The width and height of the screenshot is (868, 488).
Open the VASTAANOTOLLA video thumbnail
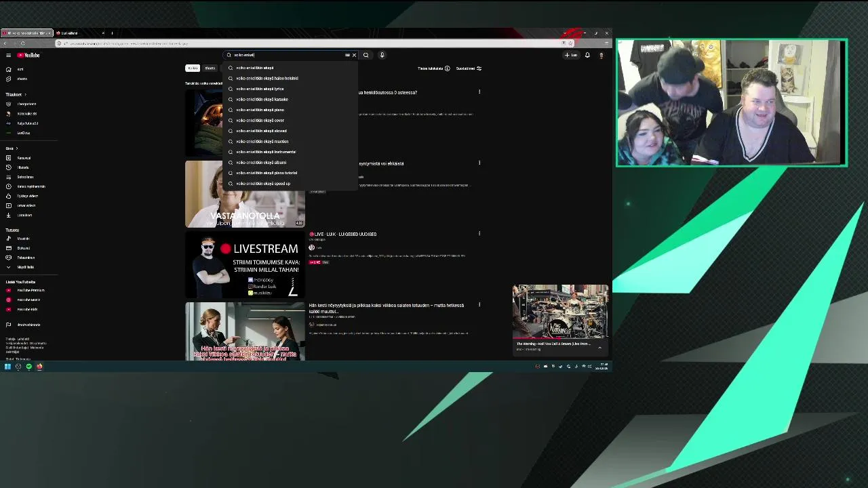coord(245,194)
